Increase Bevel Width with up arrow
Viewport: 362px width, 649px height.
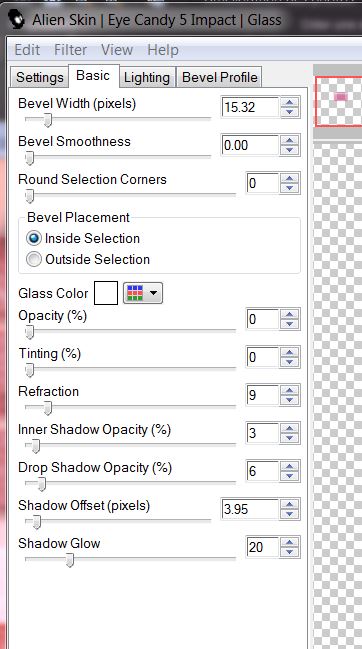click(289, 102)
